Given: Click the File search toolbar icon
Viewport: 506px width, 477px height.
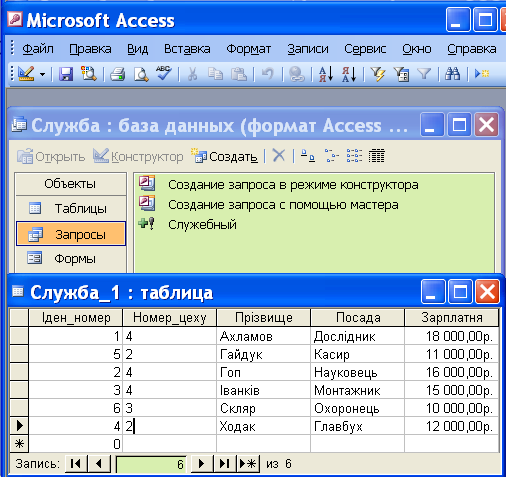Looking at the screenshot, I should click(89, 74).
